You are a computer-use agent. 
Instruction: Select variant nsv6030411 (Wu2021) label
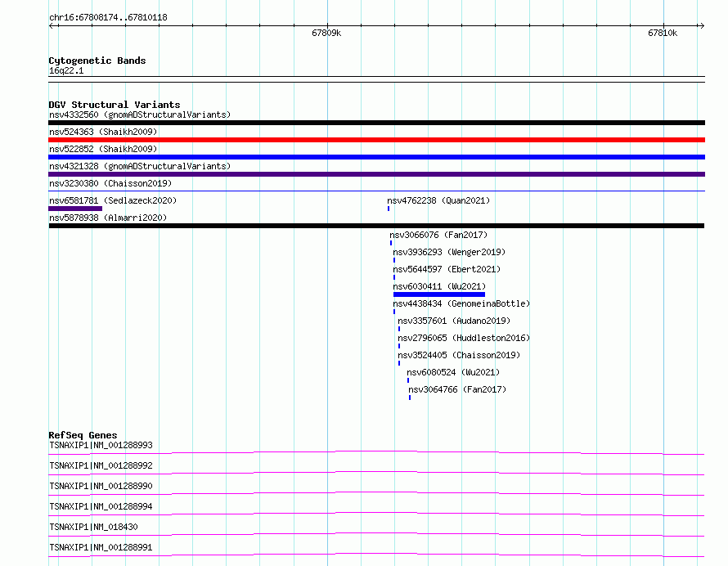click(439, 286)
